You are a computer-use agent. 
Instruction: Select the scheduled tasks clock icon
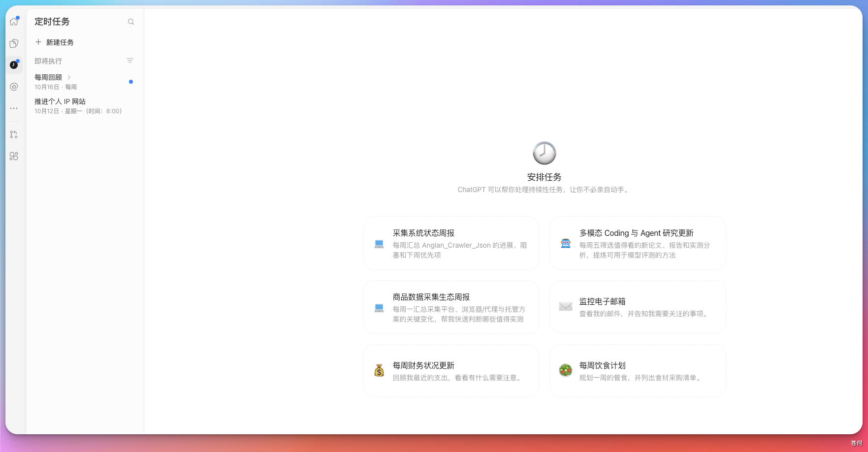click(x=14, y=65)
